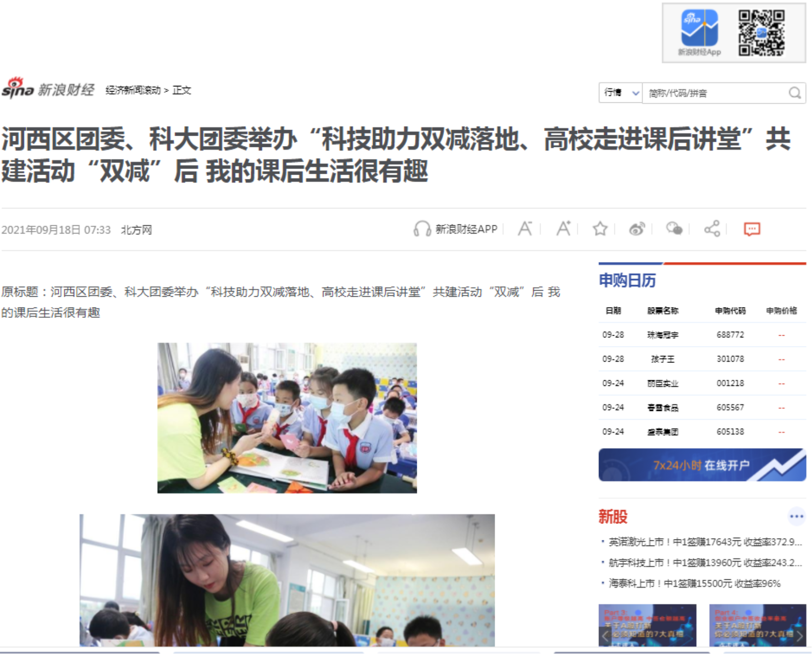Open 航宇科技上市 news link
812x654 pixels.
click(x=705, y=562)
